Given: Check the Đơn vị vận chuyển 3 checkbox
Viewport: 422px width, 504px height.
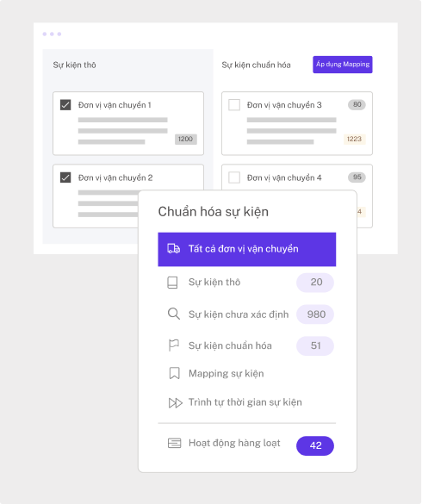Looking at the screenshot, I should tap(234, 105).
